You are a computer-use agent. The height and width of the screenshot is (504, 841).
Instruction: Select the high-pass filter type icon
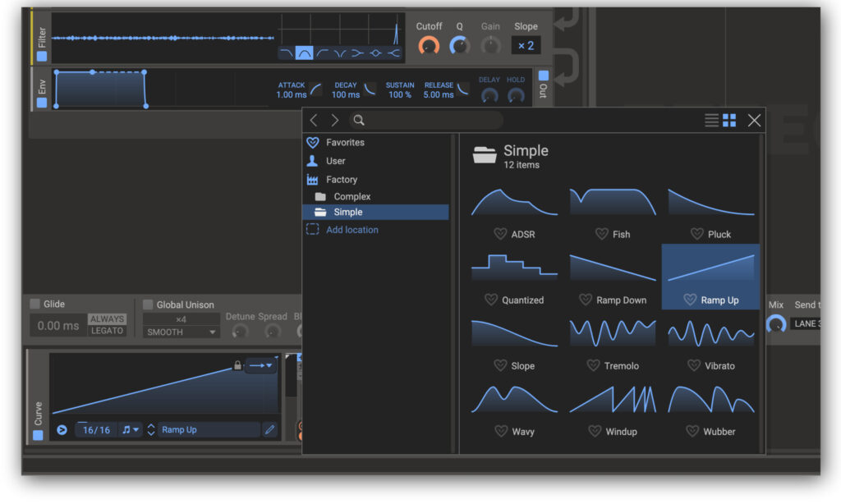(322, 53)
